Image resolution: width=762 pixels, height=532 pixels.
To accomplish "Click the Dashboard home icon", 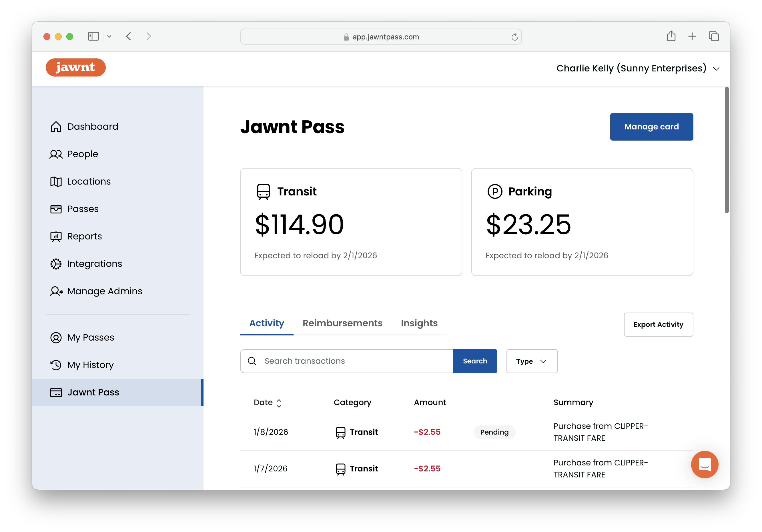I will point(56,127).
